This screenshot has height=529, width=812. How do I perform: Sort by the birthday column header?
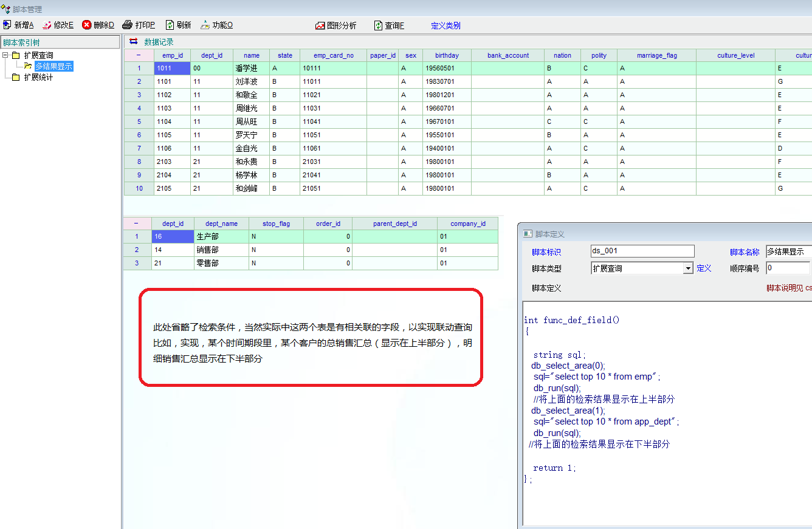447,55
